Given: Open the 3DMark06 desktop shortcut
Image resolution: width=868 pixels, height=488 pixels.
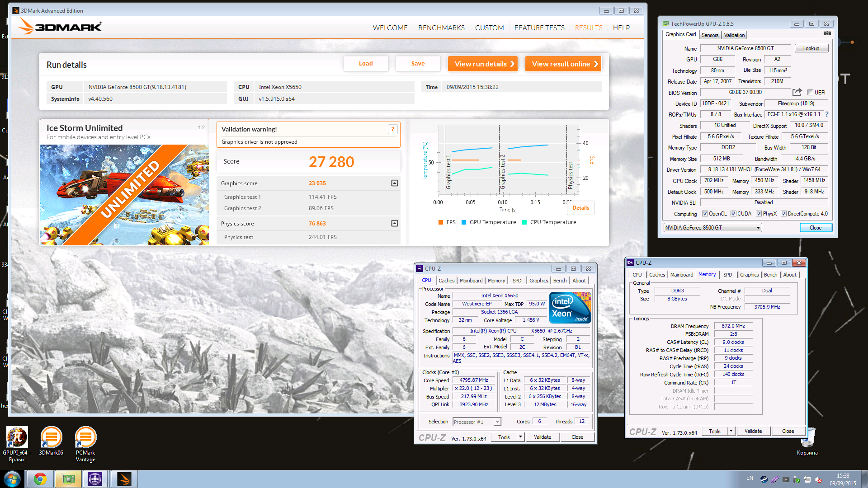Looking at the screenshot, I should click(51, 441).
